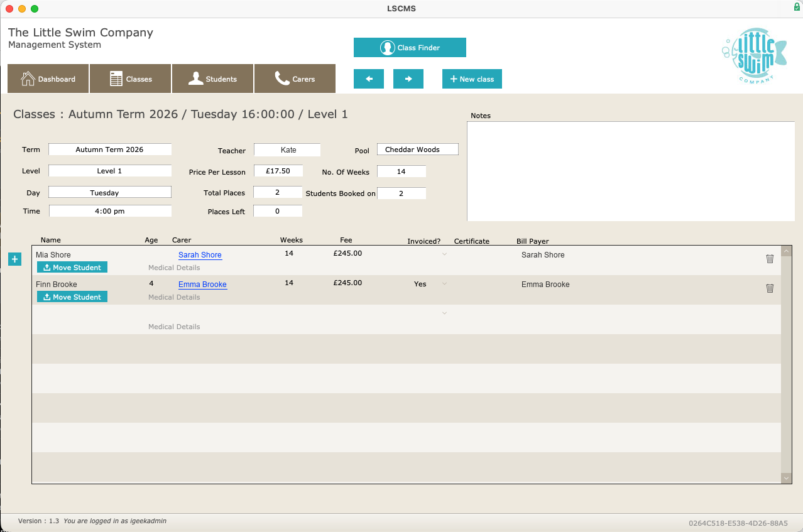Click Medical Details in empty third row
The height and width of the screenshot is (532, 803).
click(174, 327)
